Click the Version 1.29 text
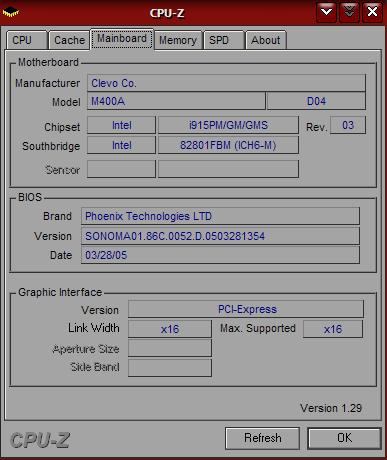Image resolution: width=387 pixels, height=460 pixels. click(x=331, y=408)
